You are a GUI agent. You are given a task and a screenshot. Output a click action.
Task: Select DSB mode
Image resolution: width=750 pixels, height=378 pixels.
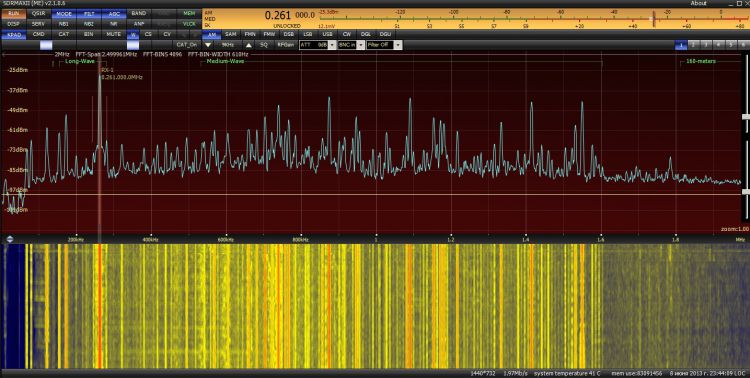click(x=289, y=34)
